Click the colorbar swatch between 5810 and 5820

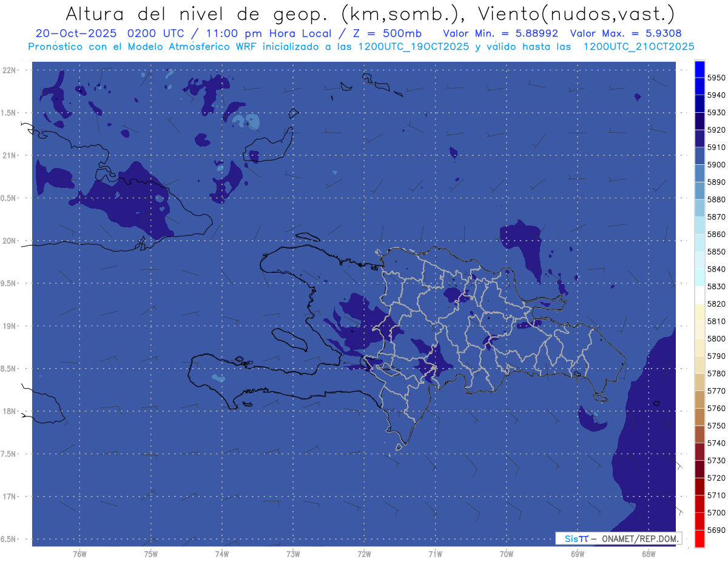point(699,312)
